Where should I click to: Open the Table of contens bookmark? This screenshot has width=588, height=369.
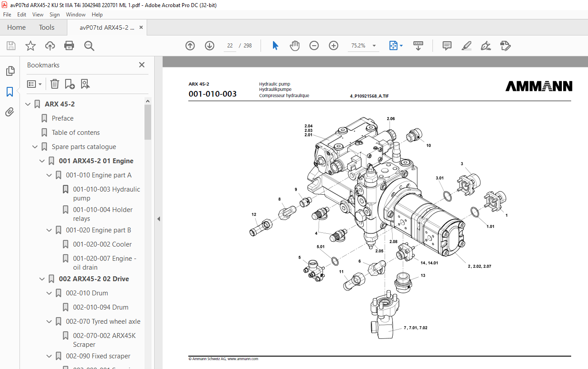[76, 133]
